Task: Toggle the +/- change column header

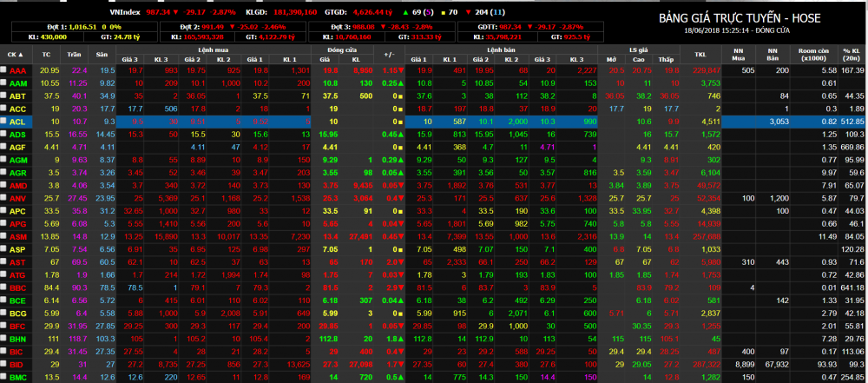Action: pos(389,54)
